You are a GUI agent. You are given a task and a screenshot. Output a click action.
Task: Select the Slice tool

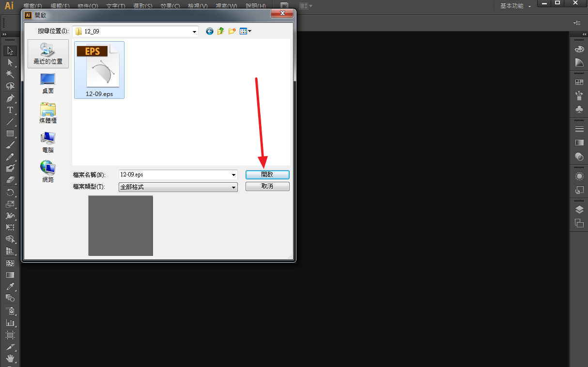pos(10,347)
